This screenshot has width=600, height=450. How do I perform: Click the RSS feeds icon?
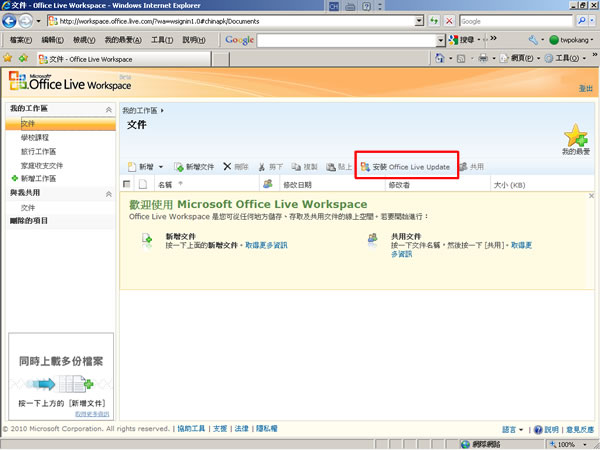click(461, 59)
